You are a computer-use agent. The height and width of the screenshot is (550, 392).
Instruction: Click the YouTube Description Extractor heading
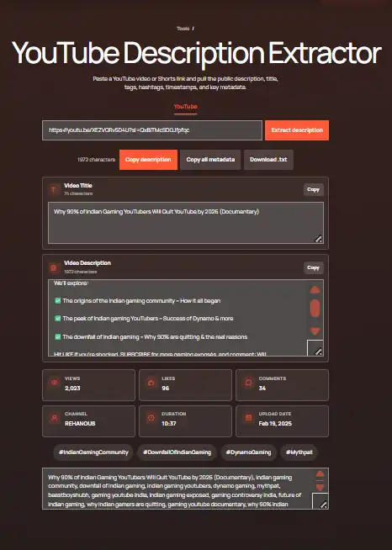point(196,53)
